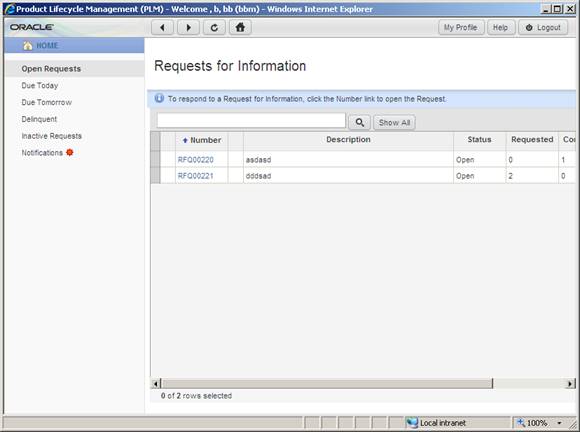Open the My Profile page
The width and height of the screenshot is (580, 432).
click(x=461, y=28)
